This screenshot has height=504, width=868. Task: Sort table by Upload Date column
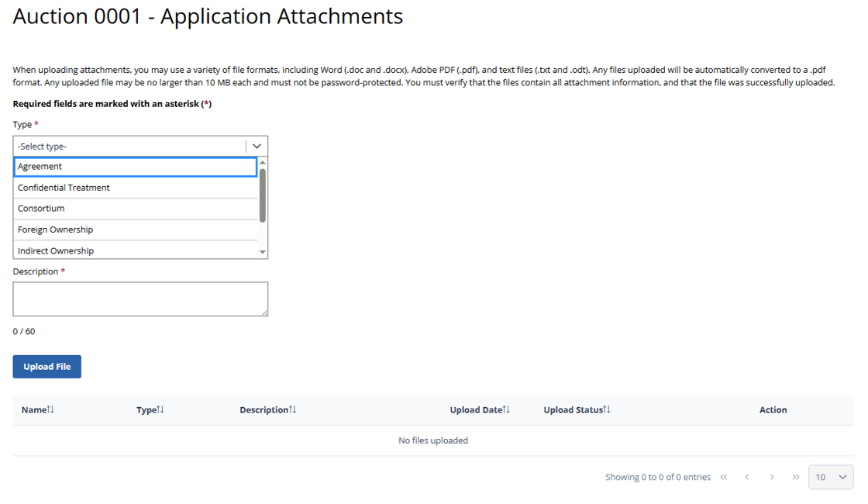point(480,409)
